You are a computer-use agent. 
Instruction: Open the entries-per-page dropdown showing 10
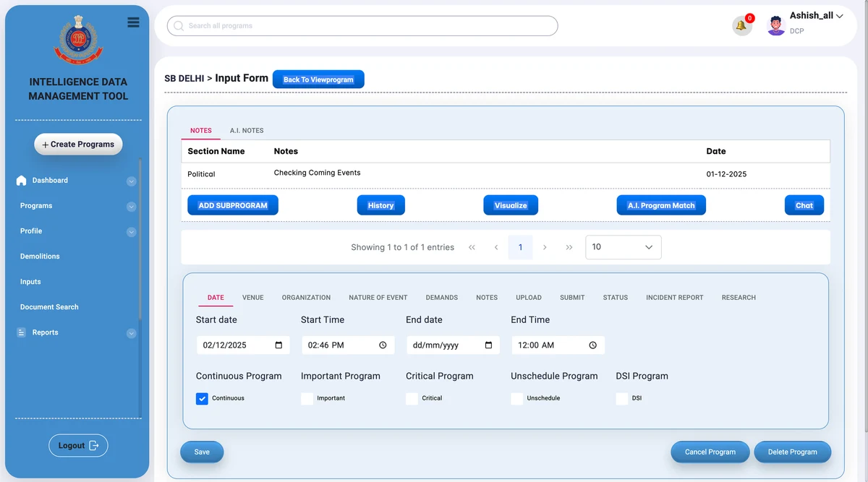coord(623,247)
